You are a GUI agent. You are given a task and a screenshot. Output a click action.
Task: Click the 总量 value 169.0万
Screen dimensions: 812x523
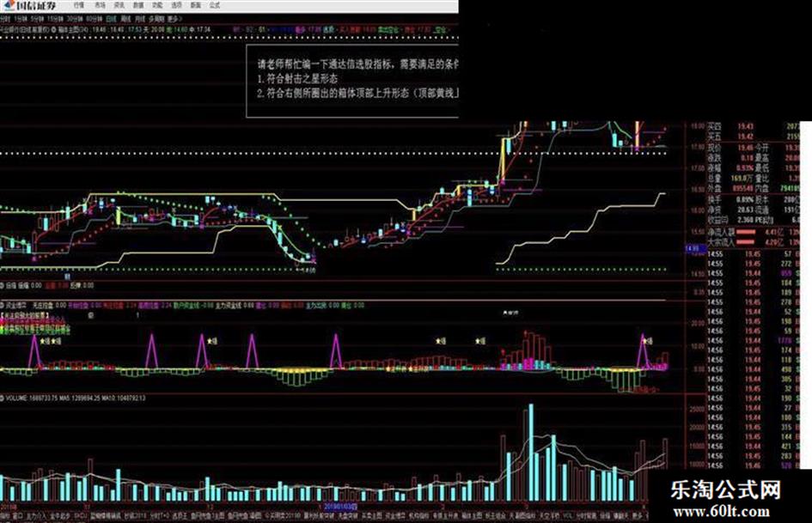point(743,178)
